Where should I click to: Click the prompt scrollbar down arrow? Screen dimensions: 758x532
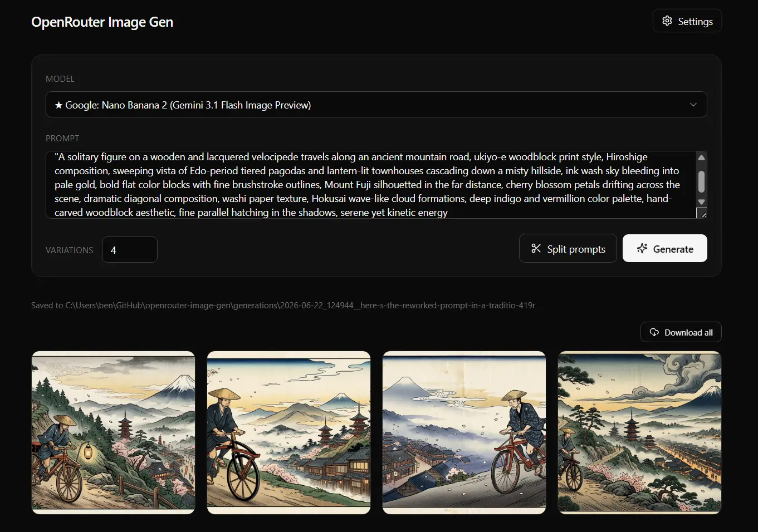(x=702, y=202)
